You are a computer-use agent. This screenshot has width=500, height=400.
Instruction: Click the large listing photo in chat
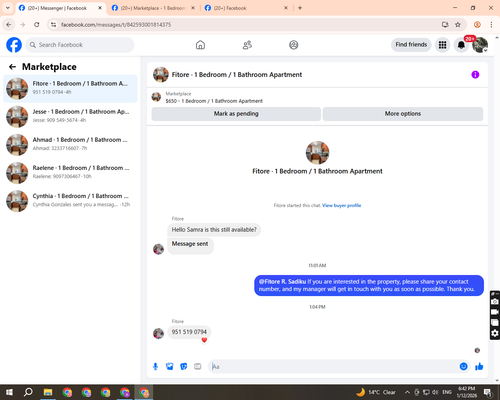pyautogui.click(x=317, y=153)
